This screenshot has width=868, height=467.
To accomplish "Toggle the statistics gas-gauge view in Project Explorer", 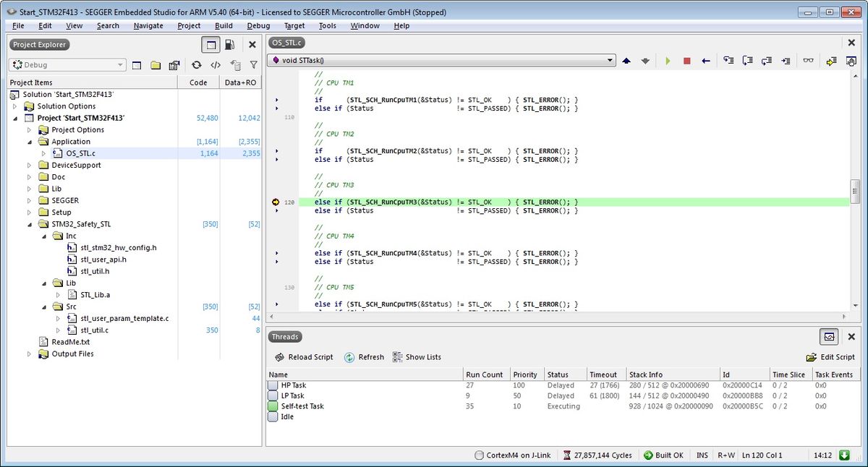I will pos(229,44).
